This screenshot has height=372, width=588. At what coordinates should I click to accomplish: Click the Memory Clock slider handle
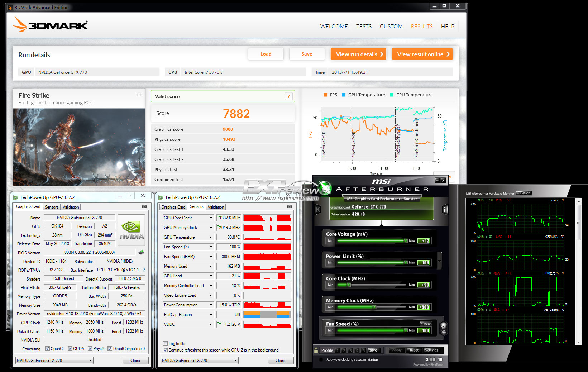pos(374,307)
